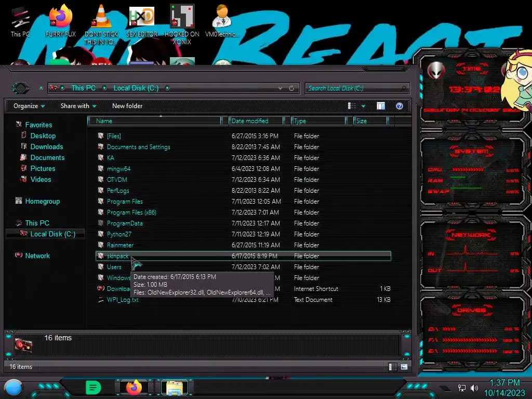Select the PerfLogs folder

click(x=243, y=190)
